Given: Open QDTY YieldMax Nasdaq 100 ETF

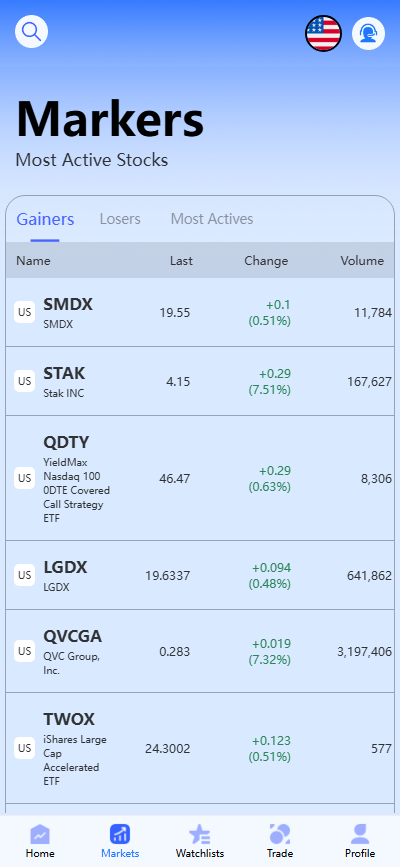Looking at the screenshot, I should pos(200,478).
